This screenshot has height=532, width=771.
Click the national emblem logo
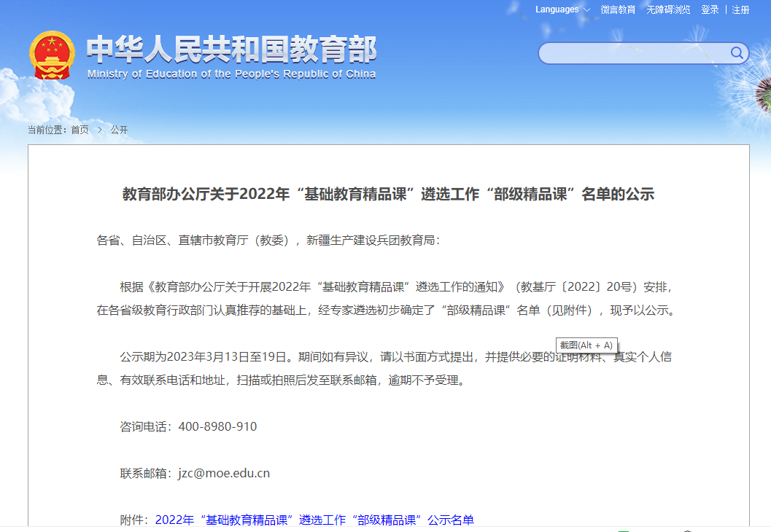click(x=52, y=55)
